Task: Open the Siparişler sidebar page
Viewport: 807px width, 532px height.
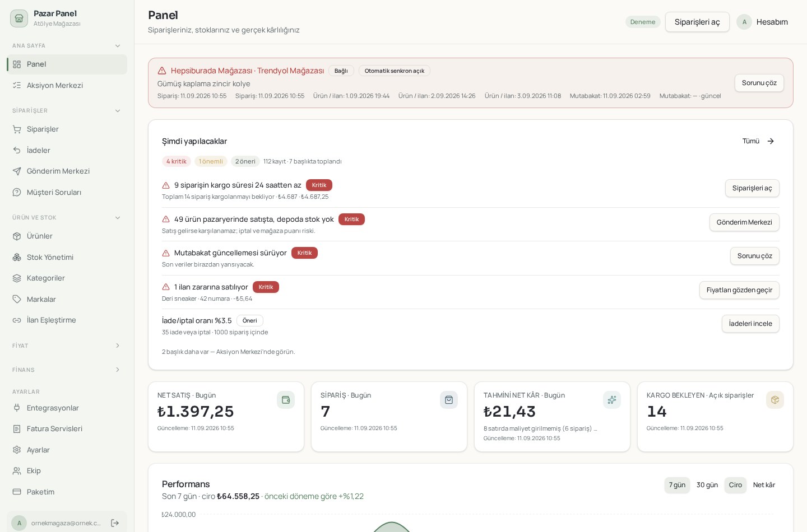Action: point(67,129)
